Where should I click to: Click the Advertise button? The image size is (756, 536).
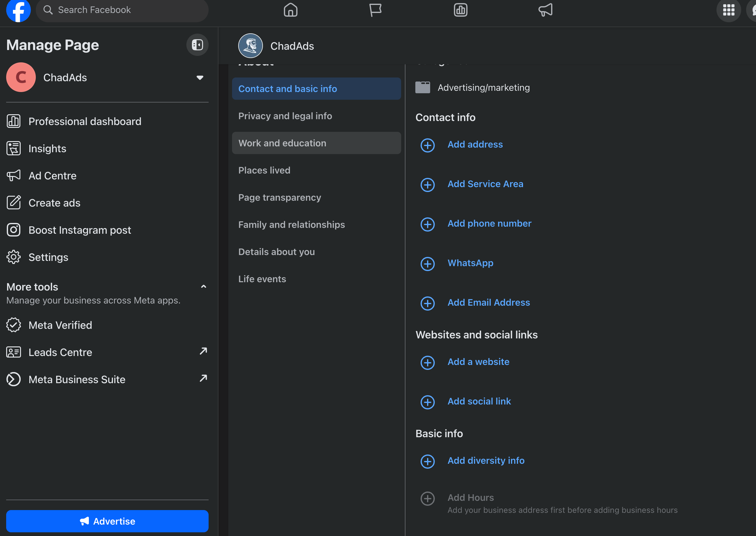coord(107,521)
